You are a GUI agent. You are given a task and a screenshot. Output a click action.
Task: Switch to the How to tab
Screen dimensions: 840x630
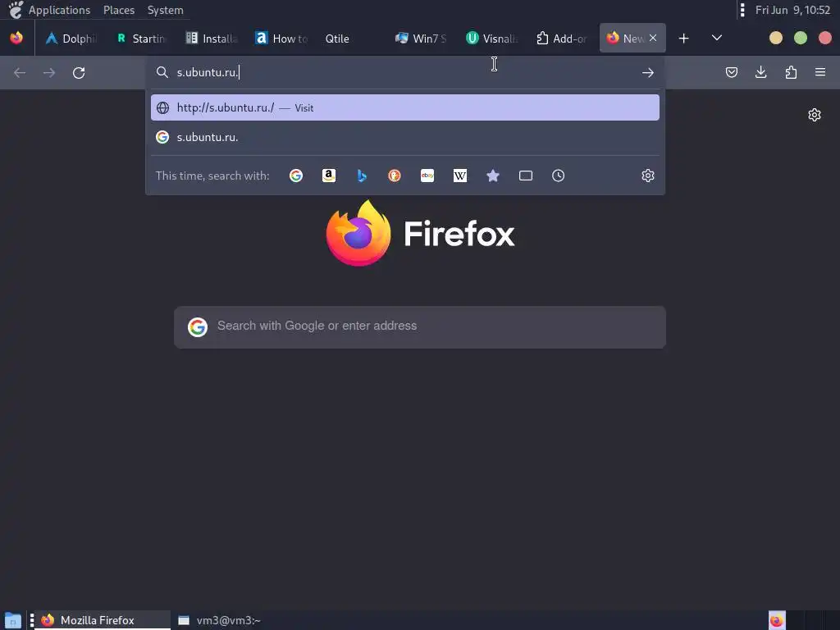281,39
